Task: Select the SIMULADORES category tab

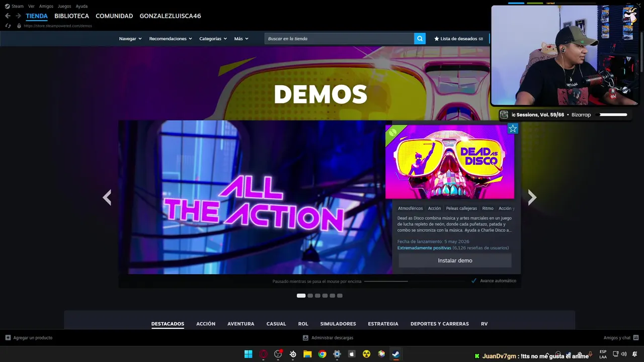Action: click(338, 324)
